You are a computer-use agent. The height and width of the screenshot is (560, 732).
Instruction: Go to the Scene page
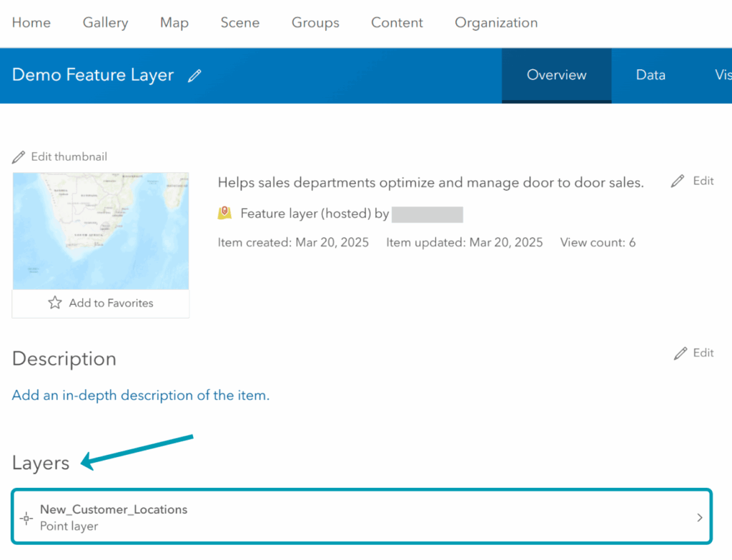(240, 22)
